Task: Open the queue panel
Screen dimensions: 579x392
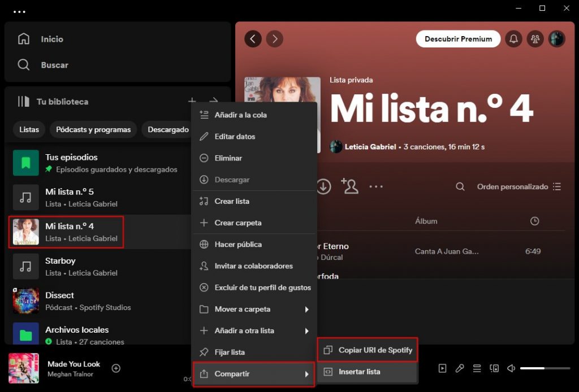Action: 477,368
